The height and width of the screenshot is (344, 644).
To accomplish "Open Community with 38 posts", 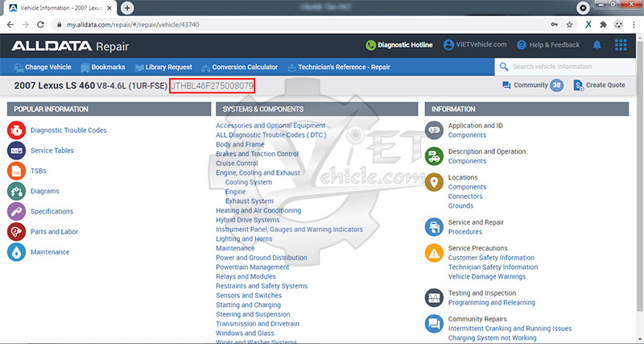I will point(533,85).
